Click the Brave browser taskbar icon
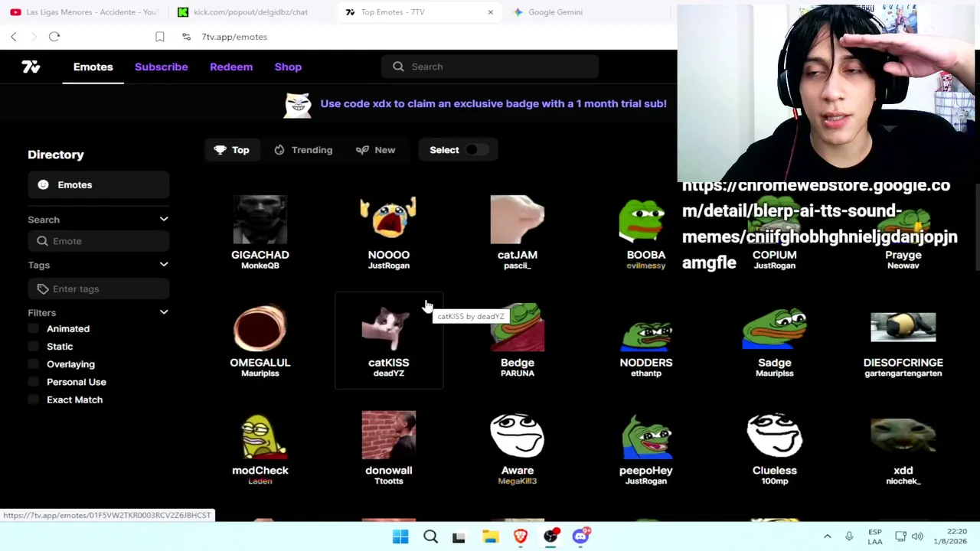This screenshot has width=980, height=551. click(x=521, y=536)
